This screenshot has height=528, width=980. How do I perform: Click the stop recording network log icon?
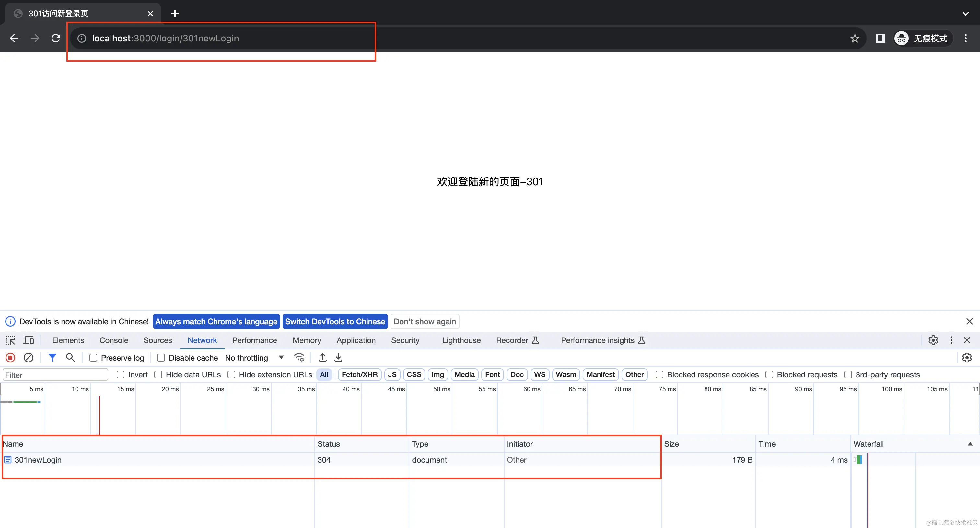pos(10,357)
